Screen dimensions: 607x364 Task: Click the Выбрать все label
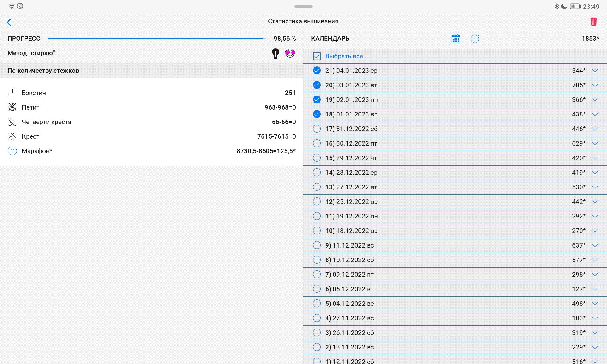[x=344, y=56]
